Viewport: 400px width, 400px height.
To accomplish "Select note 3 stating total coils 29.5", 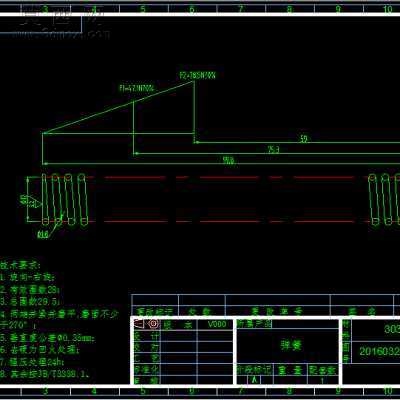I will pyautogui.click(x=30, y=302).
